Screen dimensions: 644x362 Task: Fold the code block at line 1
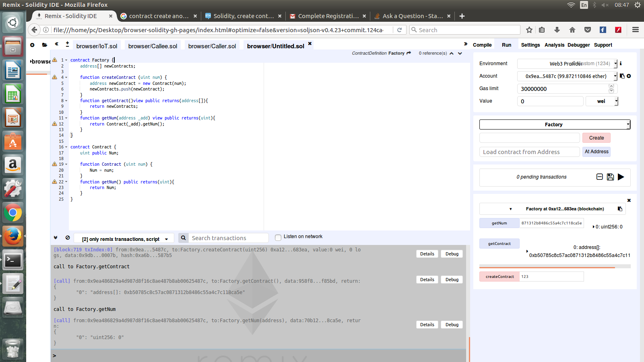(x=66, y=60)
